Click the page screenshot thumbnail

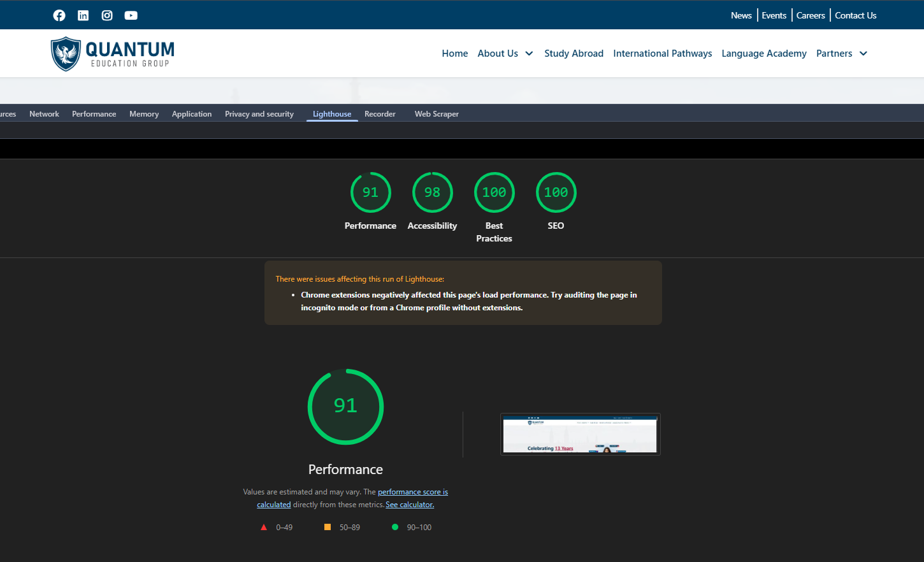coord(580,435)
